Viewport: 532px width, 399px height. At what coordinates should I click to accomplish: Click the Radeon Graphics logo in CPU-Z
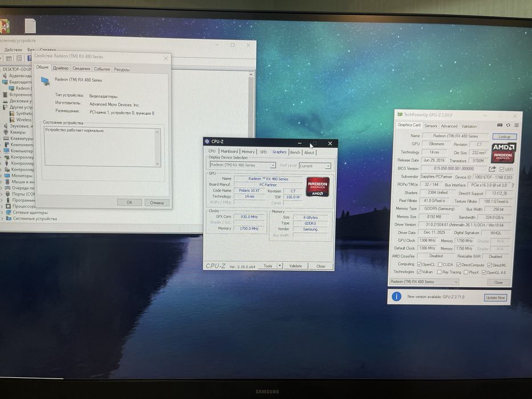click(318, 187)
